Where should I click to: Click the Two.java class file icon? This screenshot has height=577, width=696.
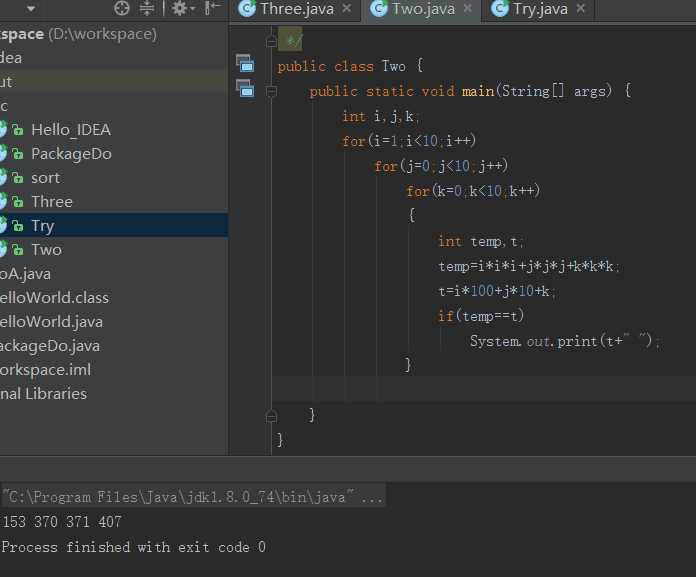(379, 8)
